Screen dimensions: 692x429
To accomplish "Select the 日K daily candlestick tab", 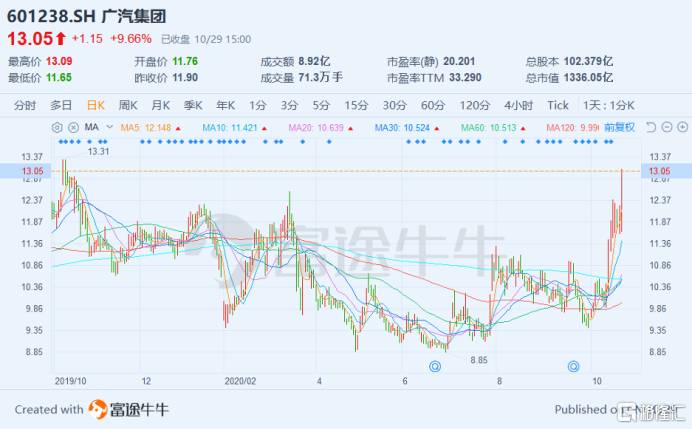I will [x=96, y=105].
